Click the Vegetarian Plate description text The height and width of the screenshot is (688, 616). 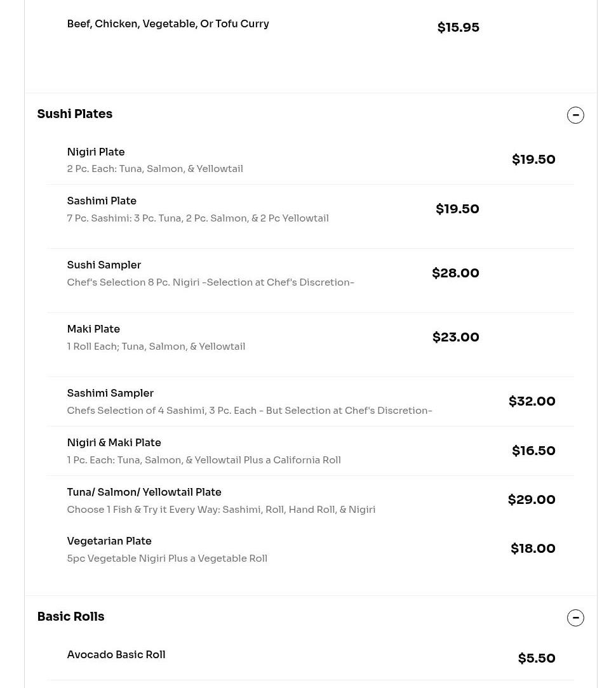[167, 559]
